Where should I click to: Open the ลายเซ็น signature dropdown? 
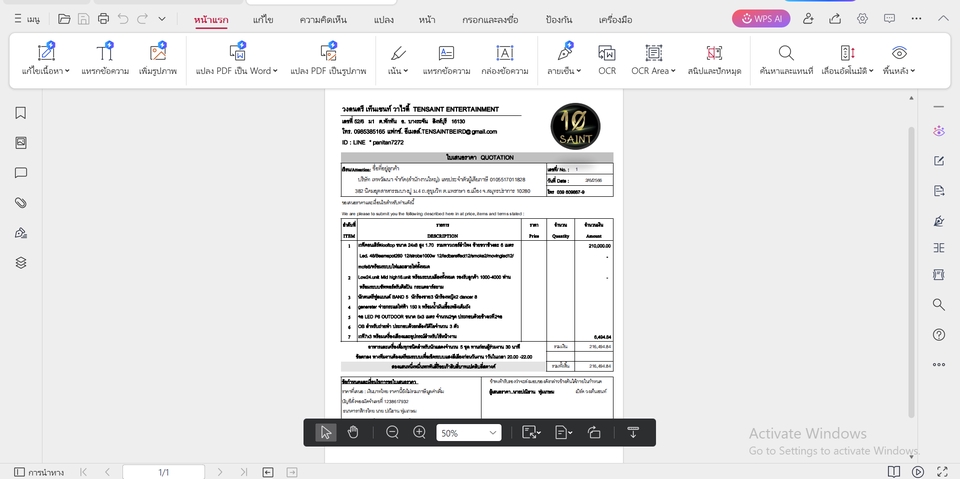coord(564,59)
